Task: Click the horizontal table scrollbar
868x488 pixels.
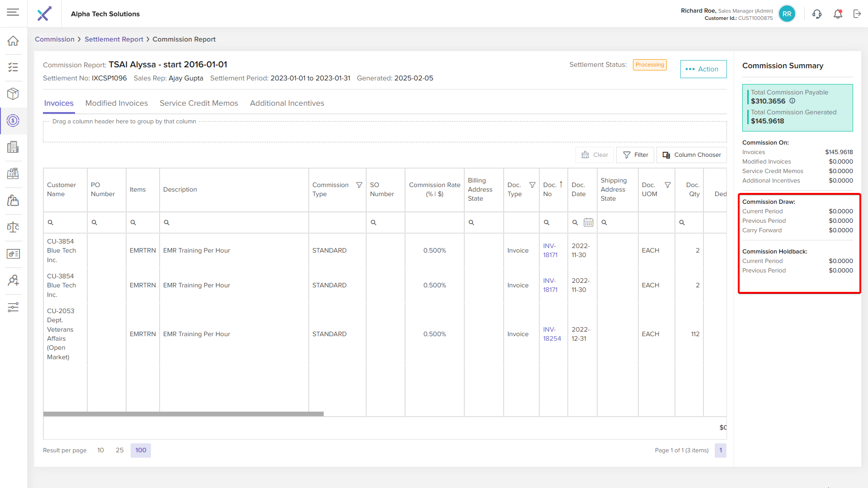Action: coord(183,414)
